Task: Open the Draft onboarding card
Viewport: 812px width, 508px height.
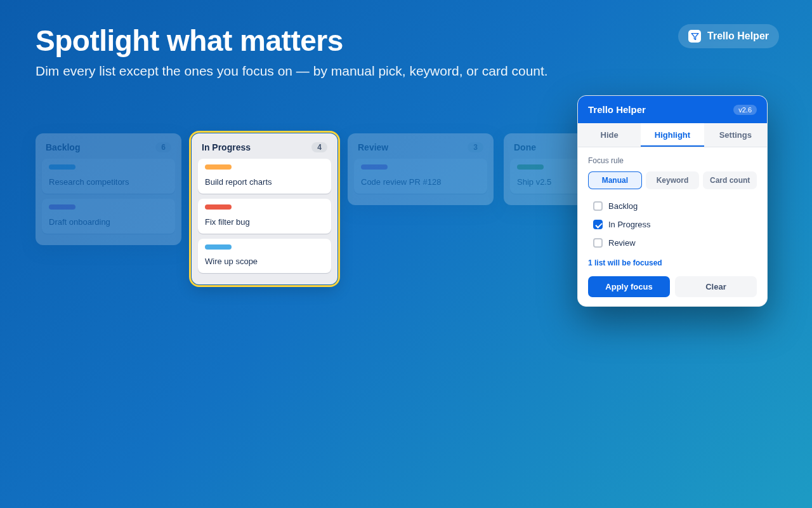Action: 108,217
